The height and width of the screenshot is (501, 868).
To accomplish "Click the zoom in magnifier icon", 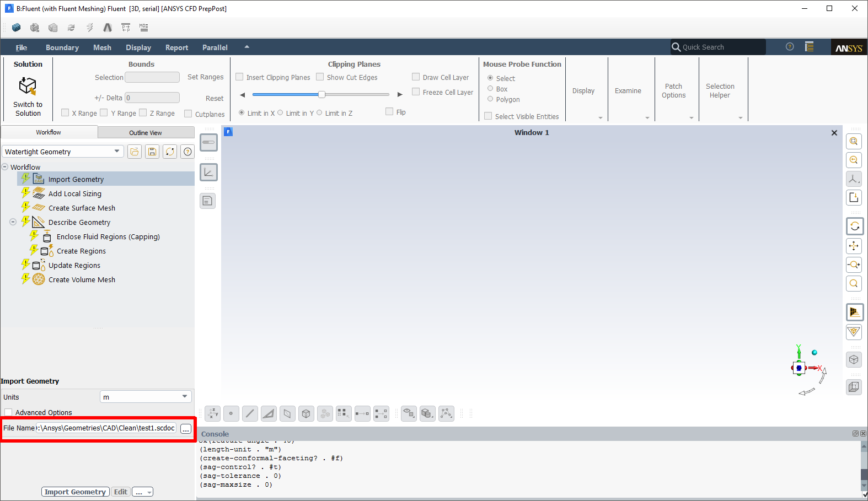I will [854, 142].
